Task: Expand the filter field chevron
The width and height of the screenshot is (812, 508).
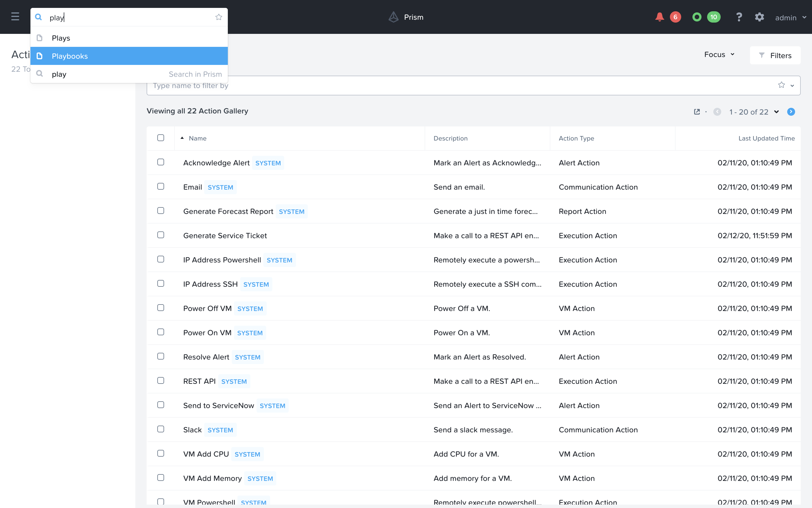Action: pos(792,86)
